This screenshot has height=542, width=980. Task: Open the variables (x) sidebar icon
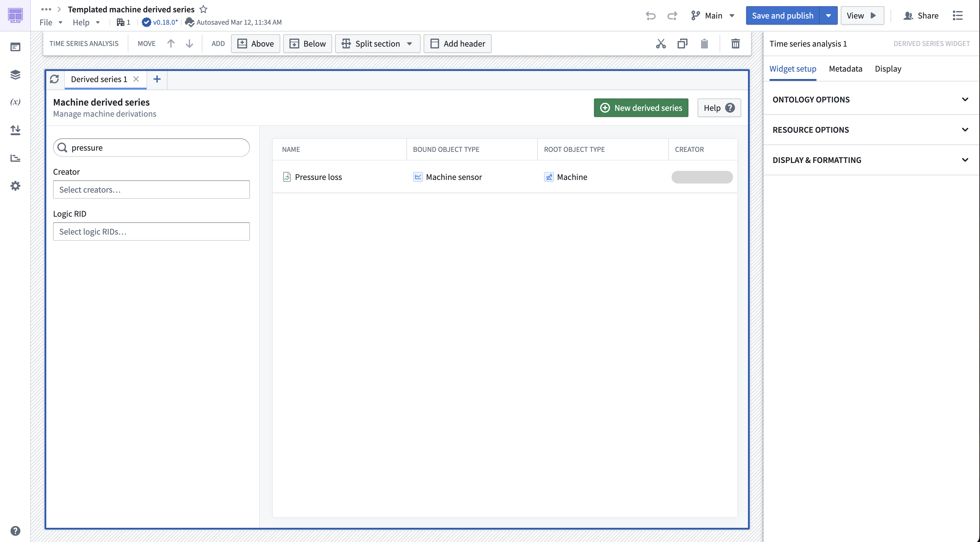pyautogui.click(x=15, y=102)
